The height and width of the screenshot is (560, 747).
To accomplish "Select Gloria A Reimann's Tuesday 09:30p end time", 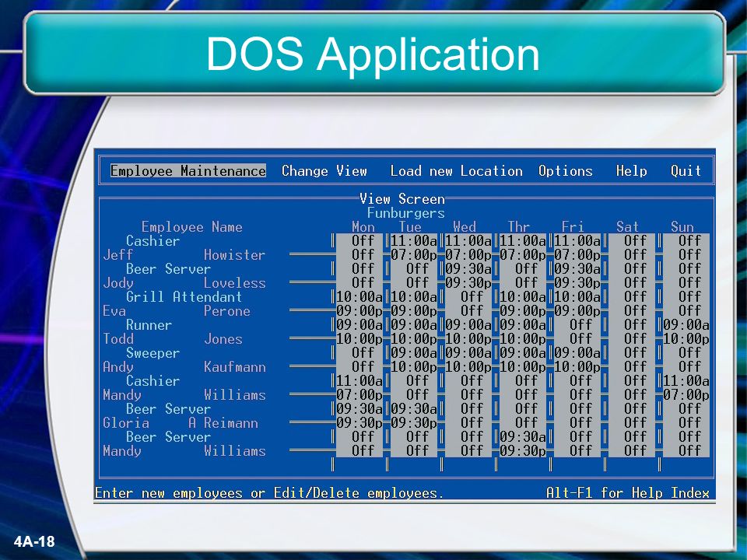I will point(413,423).
